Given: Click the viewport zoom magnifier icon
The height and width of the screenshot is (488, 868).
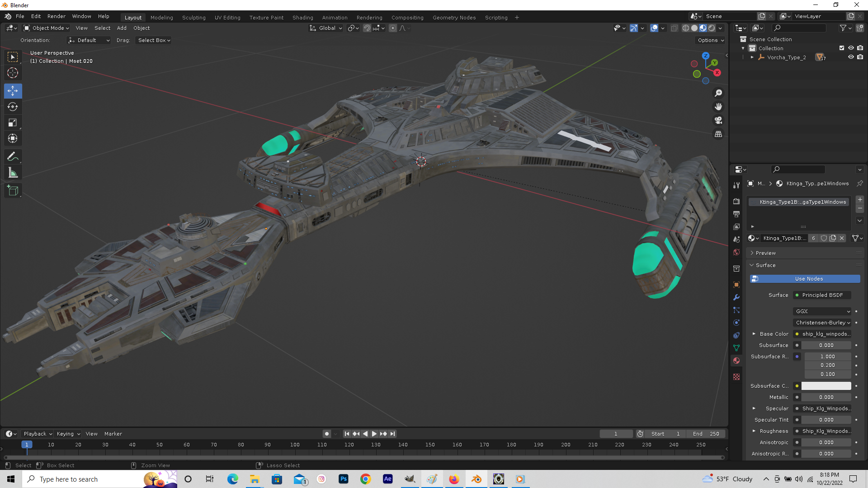Looking at the screenshot, I should coord(718,93).
